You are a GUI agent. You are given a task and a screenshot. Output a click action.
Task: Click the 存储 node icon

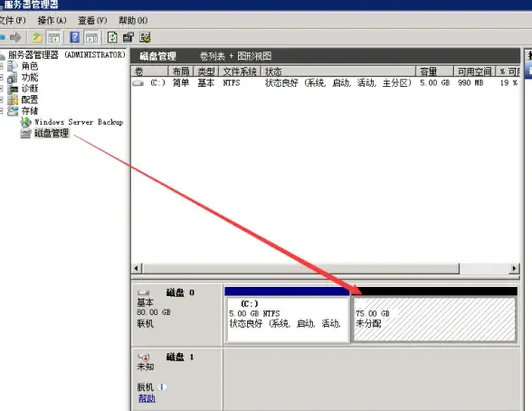(13, 110)
